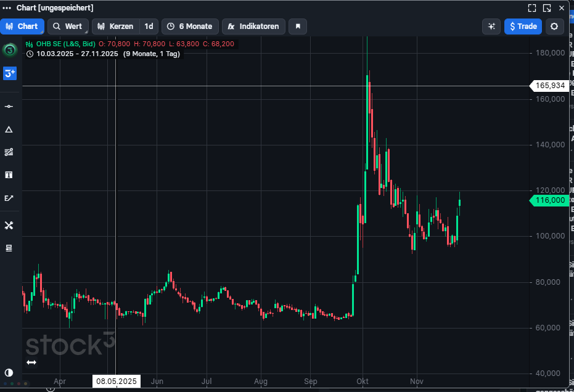The height and width of the screenshot is (392, 574).
Task: Toggle the bookmark flag button
Action: pyautogui.click(x=298, y=27)
